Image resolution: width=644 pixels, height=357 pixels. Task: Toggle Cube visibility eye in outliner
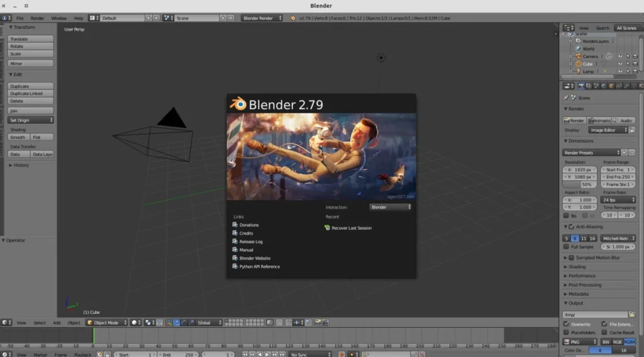point(620,64)
